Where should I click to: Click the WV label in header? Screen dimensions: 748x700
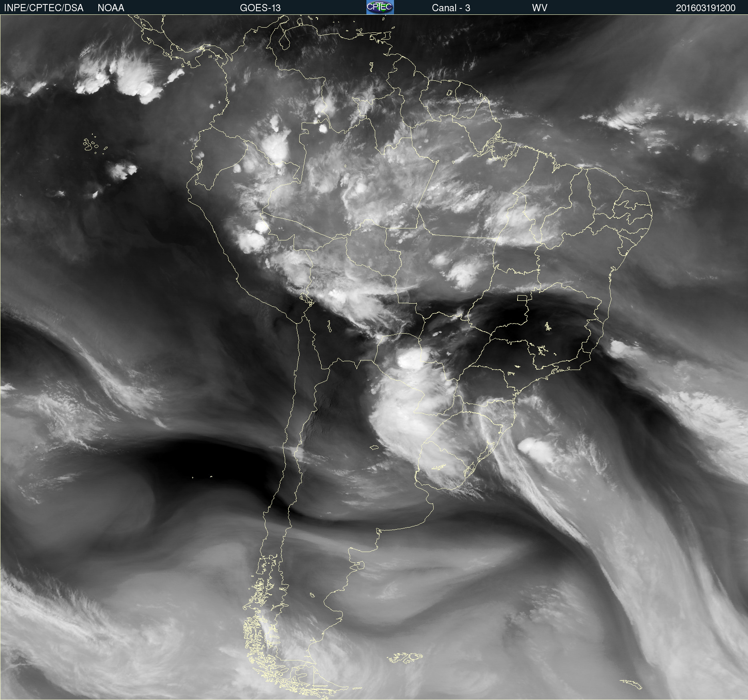point(540,8)
